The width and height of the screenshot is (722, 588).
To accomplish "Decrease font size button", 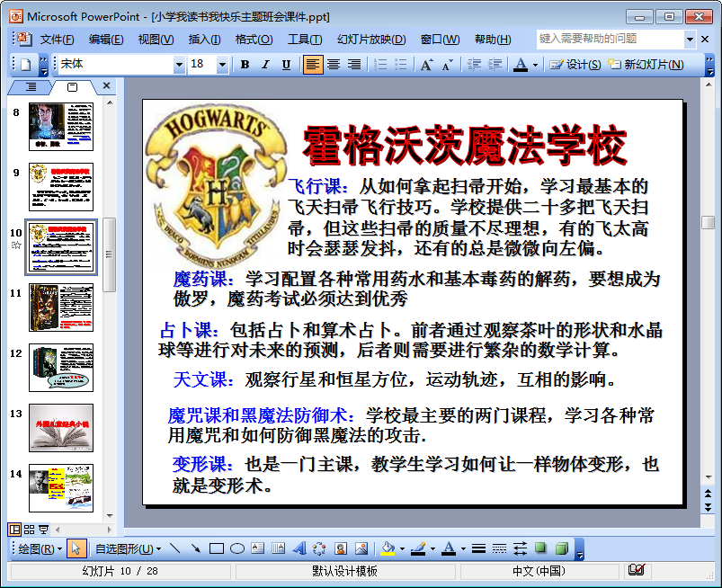I will click(447, 65).
